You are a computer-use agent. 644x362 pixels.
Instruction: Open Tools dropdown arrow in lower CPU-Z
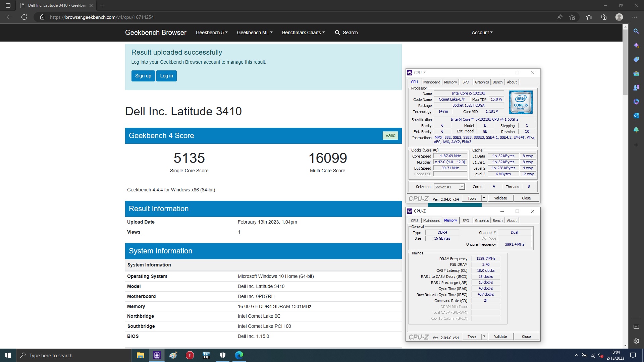(x=484, y=337)
